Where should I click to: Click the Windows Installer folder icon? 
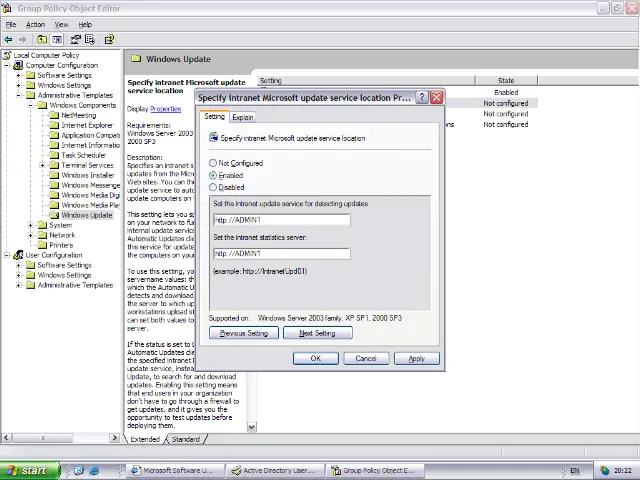54,175
